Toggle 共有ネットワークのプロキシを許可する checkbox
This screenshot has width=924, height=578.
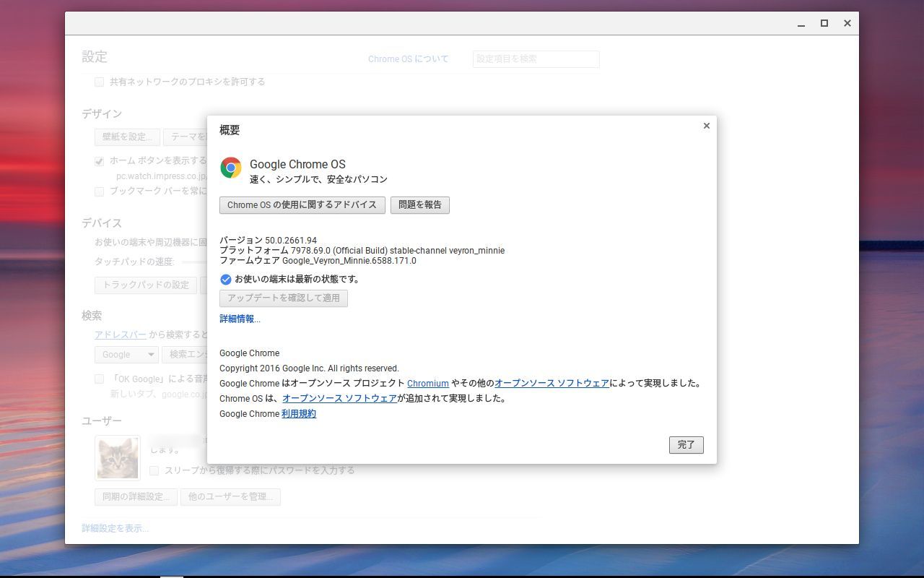[x=100, y=82]
